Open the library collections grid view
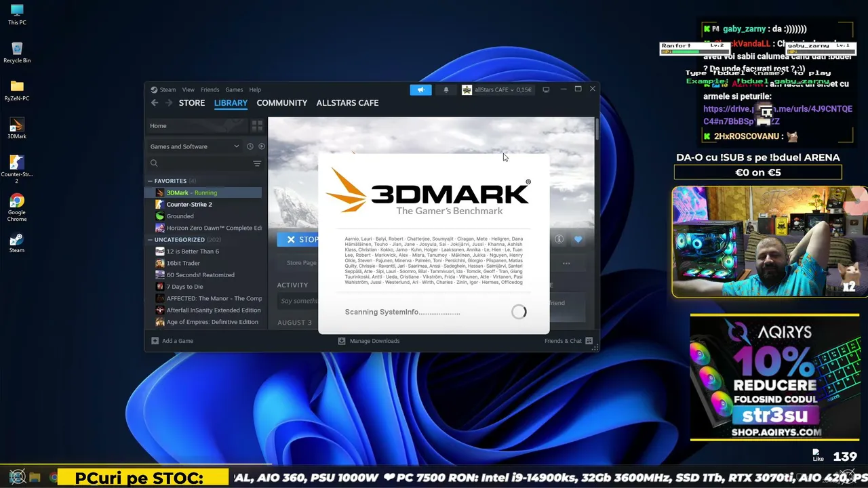 pyautogui.click(x=257, y=126)
